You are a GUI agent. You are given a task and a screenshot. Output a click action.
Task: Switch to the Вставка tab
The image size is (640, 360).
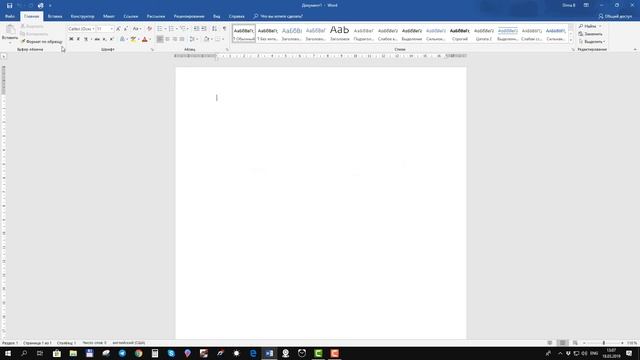click(x=55, y=16)
